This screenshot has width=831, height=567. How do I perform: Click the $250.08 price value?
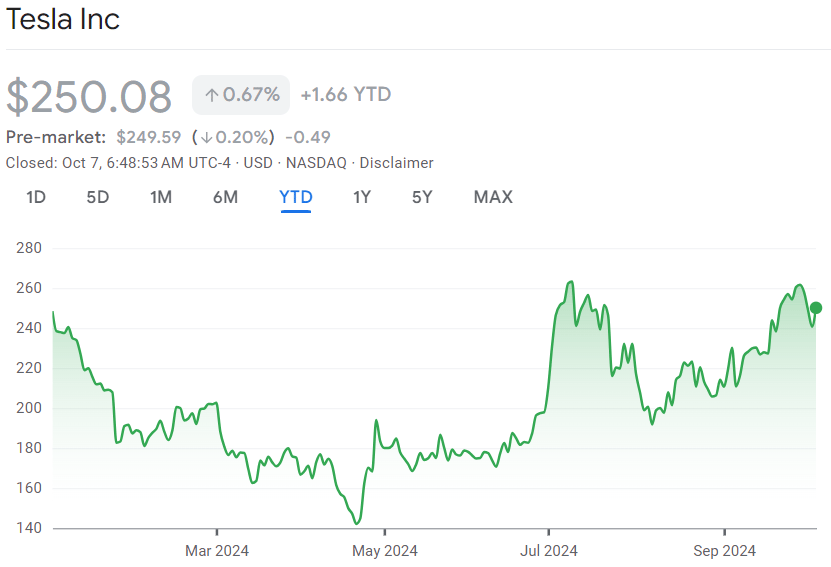89,96
